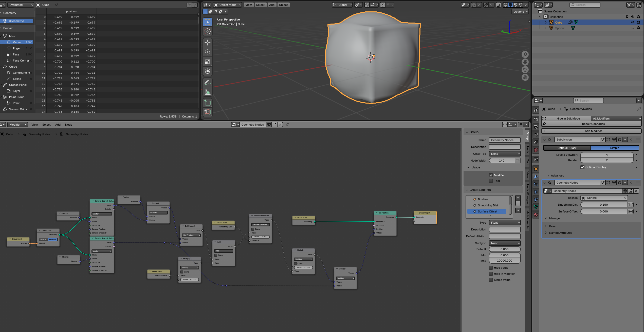Click the Smoothing Dist value slider
Viewport: 644px width, 332px height.
click(x=604, y=205)
